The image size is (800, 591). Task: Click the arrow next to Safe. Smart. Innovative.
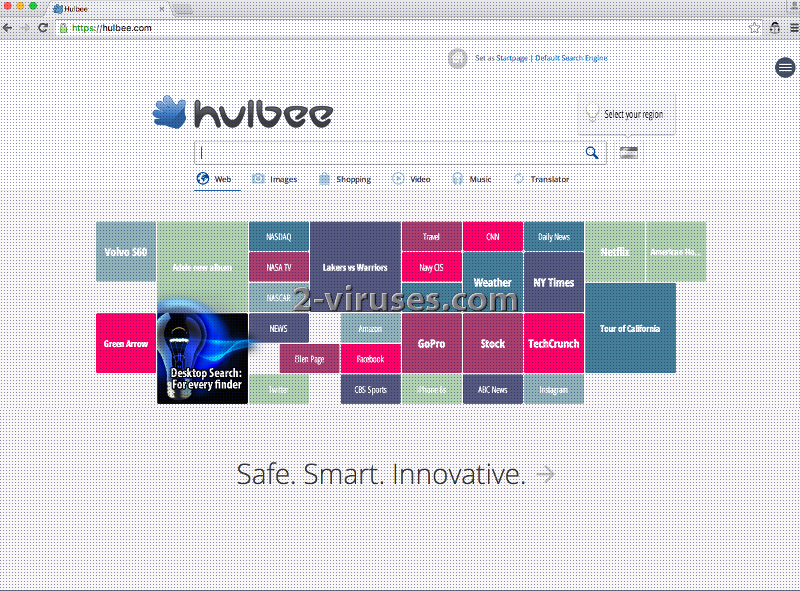[x=545, y=474]
